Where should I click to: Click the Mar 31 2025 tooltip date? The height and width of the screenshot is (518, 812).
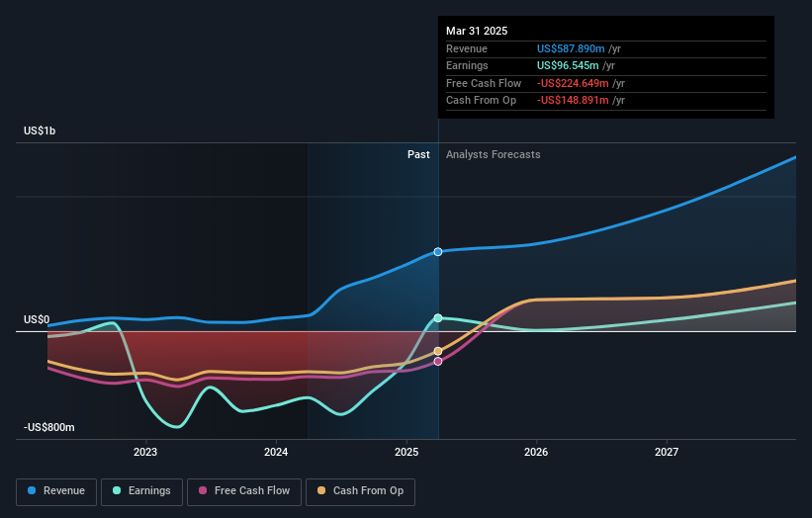(x=477, y=31)
